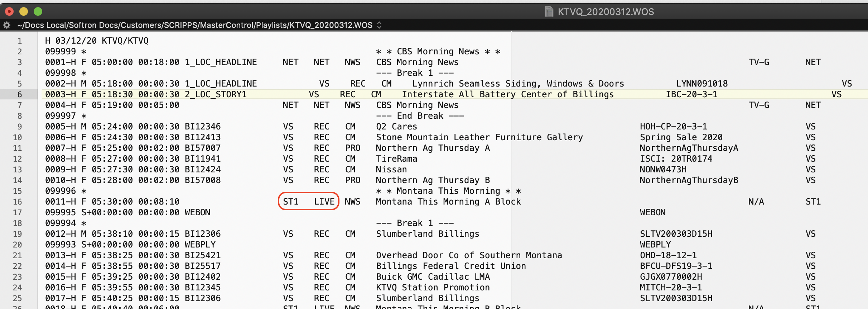Click line number 16 in the gutter

pyautogui.click(x=17, y=202)
